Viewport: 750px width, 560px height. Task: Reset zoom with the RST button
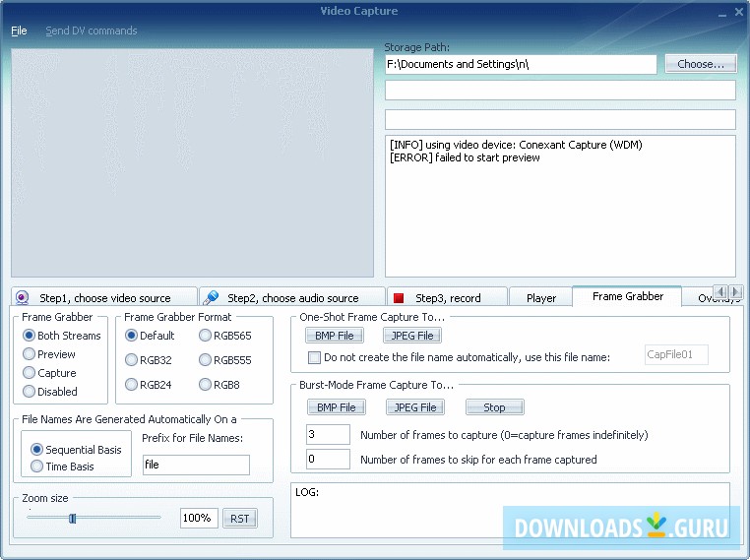point(240,519)
